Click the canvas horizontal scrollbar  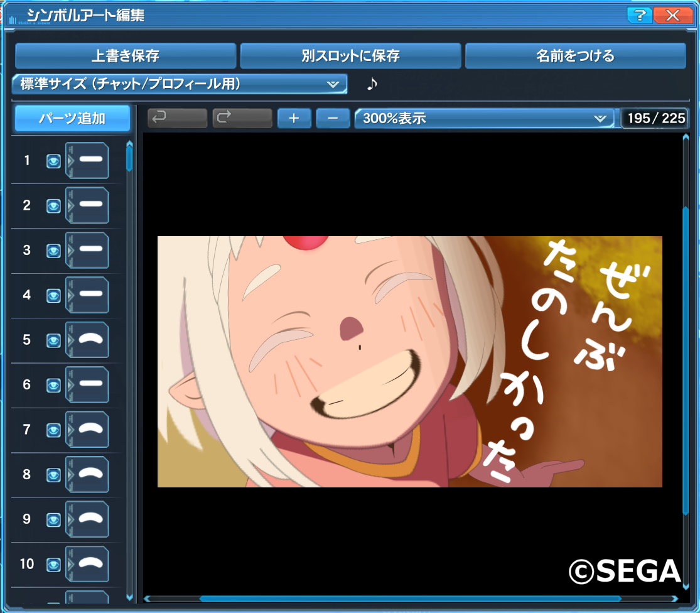click(x=411, y=599)
